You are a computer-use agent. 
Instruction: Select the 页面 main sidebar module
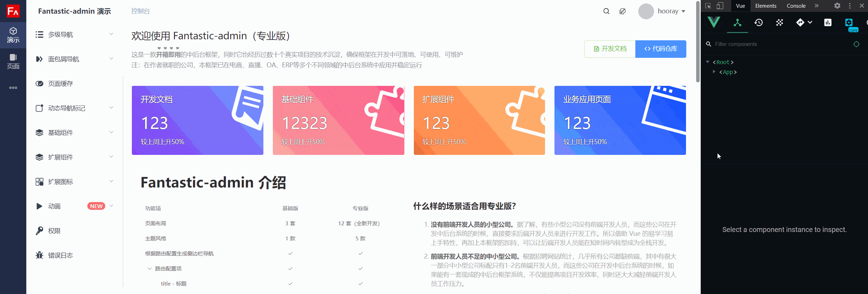pyautogui.click(x=13, y=61)
